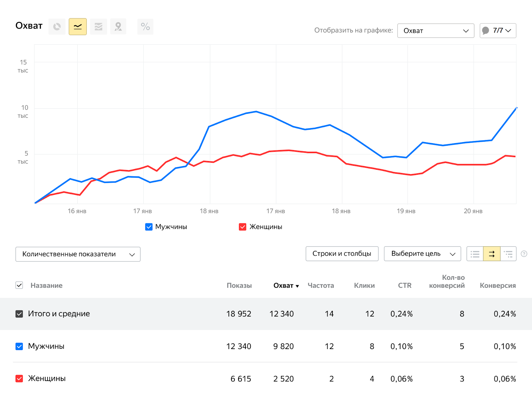Switch table to tree list view
Image resolution: width=532 pixels, height=396 pixels.
tap(508, 254)
